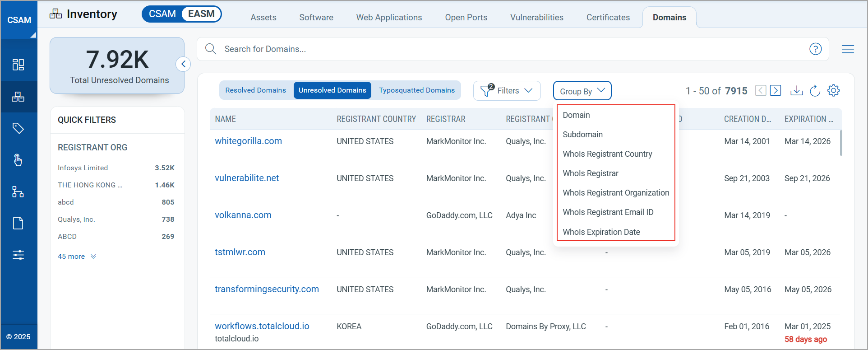868x350 pixels.
Task: Show Unresolved Domains
Action: (x=332, y=90)
